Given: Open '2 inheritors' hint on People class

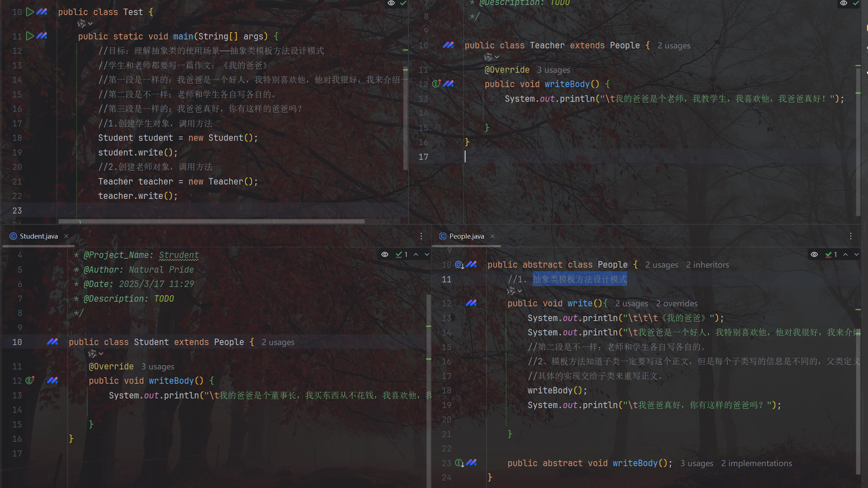Looking at the screenshot, I should click(x=707, y=265).
